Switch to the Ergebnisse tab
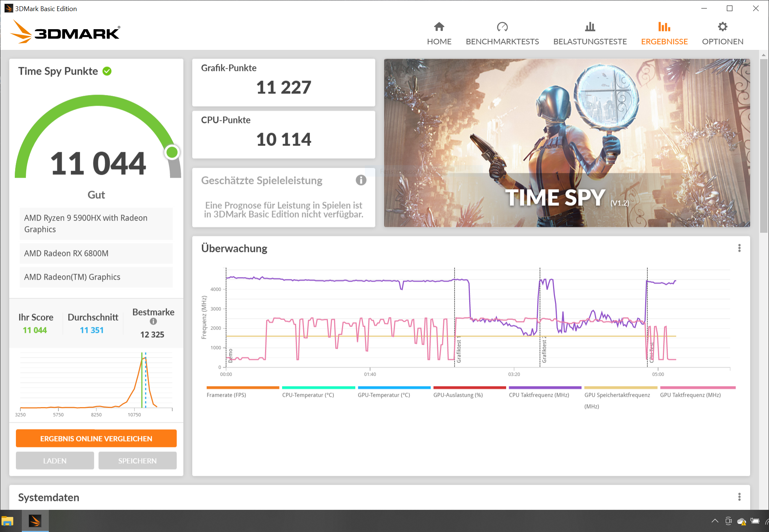This screenshot has width=769, height=532. coord(664,33)
